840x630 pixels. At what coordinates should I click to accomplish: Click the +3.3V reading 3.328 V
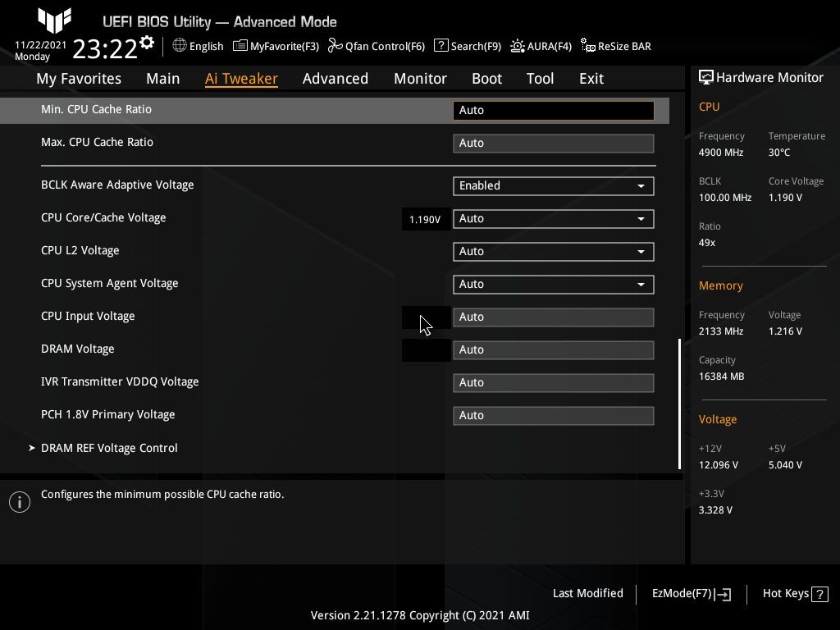coord(715,510)
